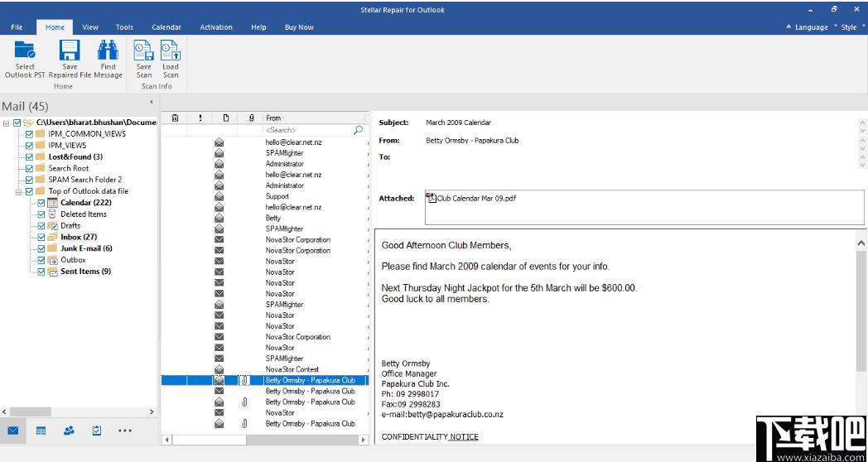Toggle Top of Outlook data file checkbox
Viewport: 868px width, 462px height.
[x=29, y=191]
